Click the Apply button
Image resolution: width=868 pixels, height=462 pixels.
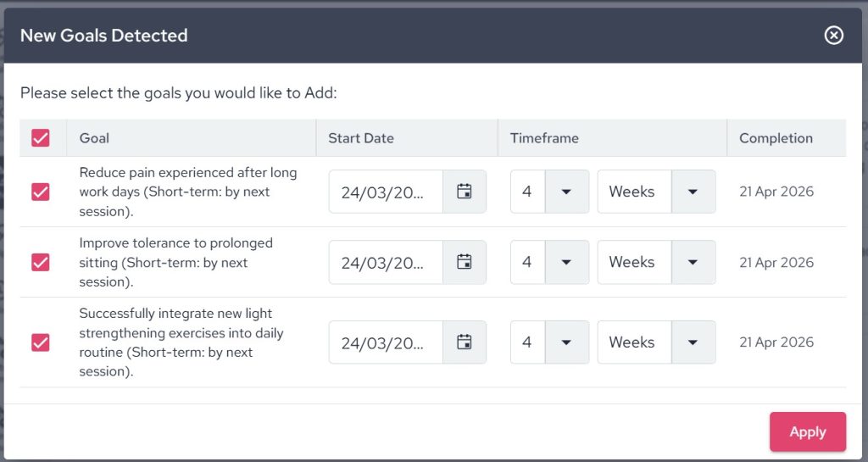point(807,432)
